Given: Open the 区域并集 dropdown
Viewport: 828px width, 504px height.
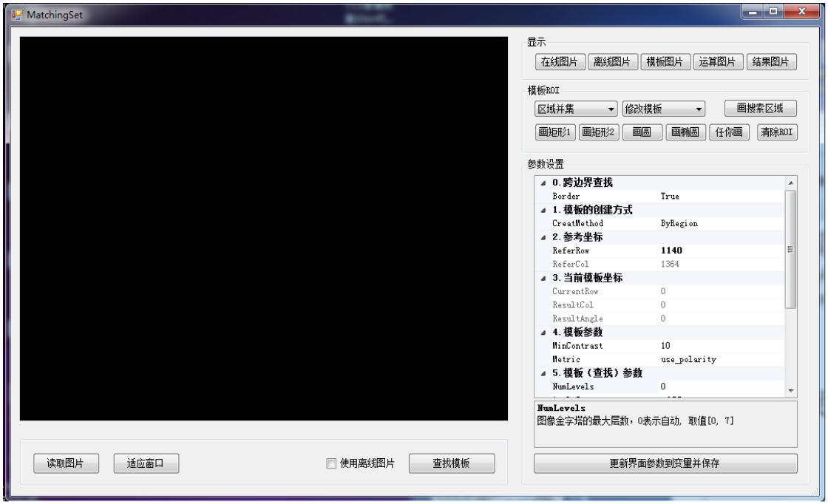Looking at the screenshot, I should 576,109.
